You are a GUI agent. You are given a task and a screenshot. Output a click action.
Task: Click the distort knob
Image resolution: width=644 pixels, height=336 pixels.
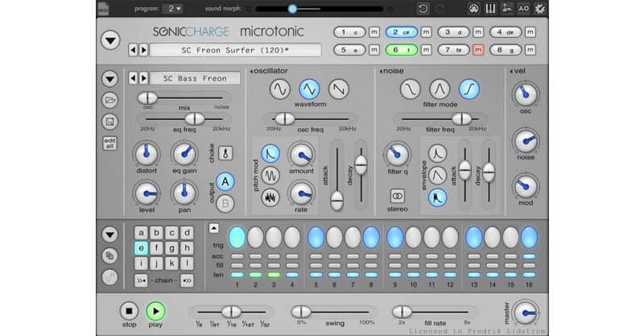[x=147, y=154]
